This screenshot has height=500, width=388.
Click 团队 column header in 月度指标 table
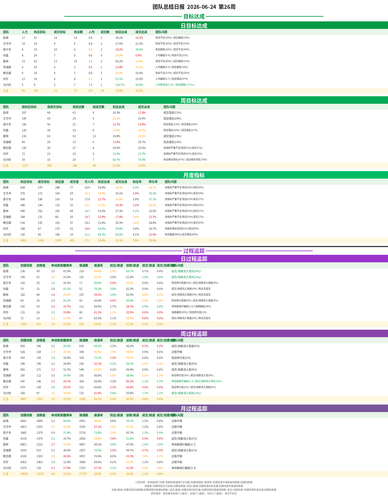click(x=6, y=182)
